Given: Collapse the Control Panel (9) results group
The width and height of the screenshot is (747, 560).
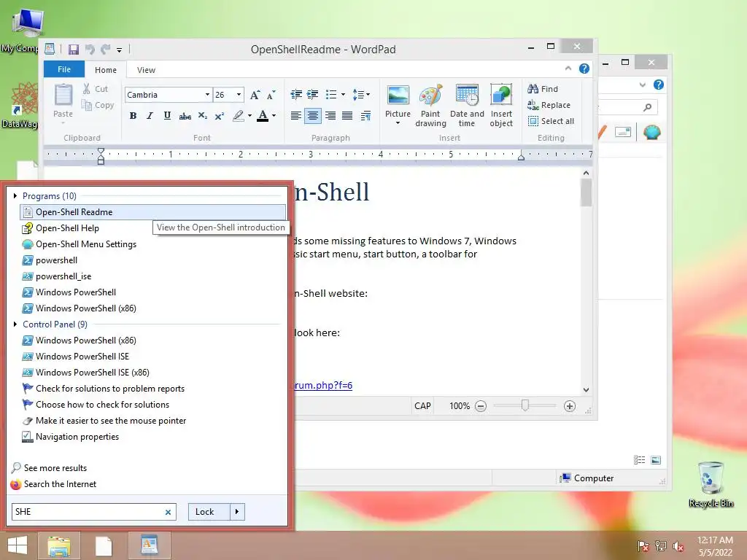Looking at the screenshot, I should (x=15, y=324).
